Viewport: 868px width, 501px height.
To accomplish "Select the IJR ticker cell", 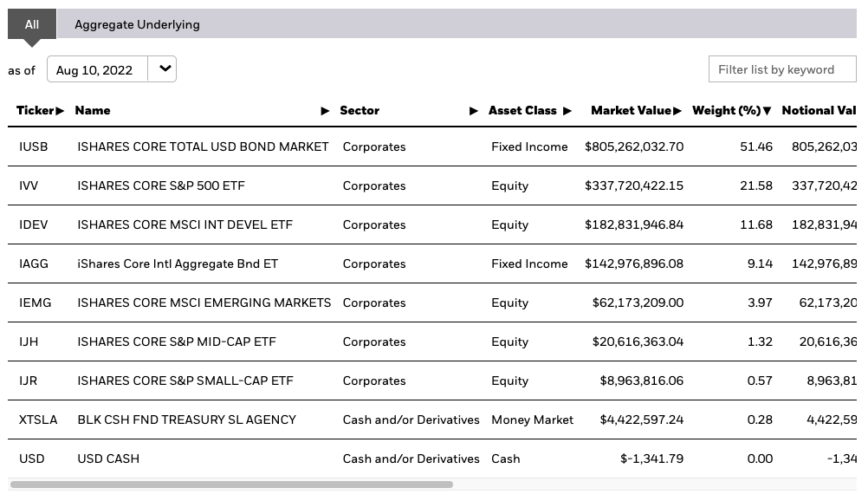I will (x=29, y=381).
